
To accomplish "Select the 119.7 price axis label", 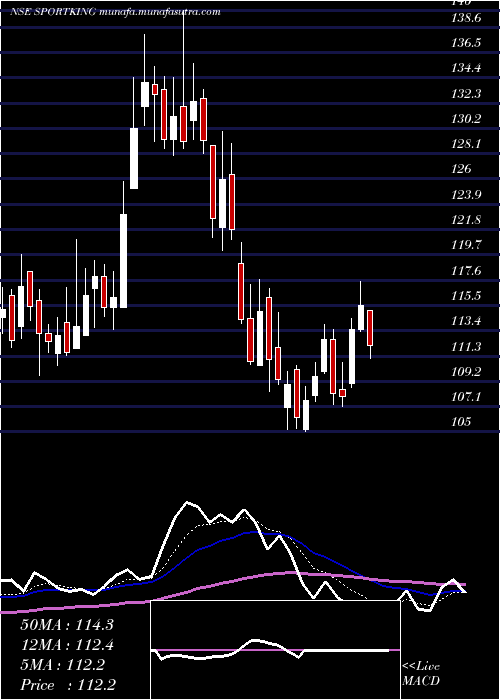I will tap(466, 245).
